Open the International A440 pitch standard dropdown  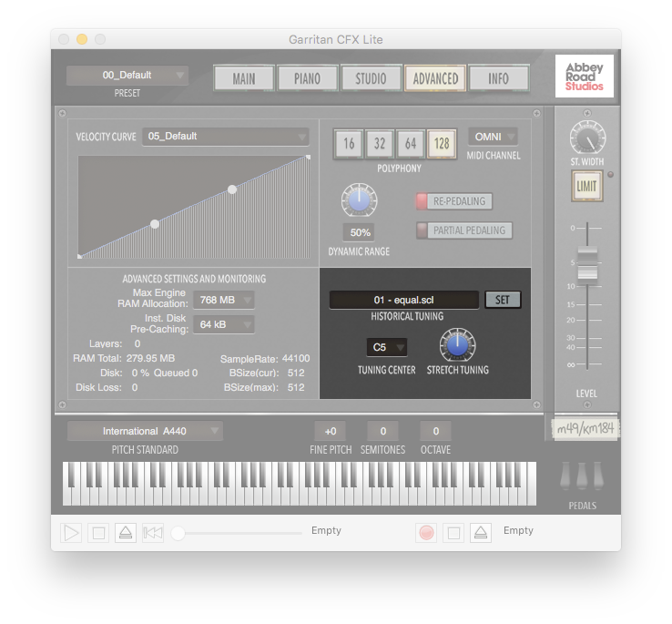click(145, 431)
